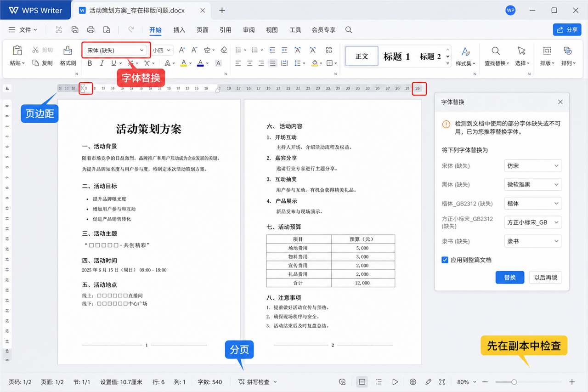Click the clear formatting eraser icon
Image resolution: width=588 pixels, height=392 pixels.
pyautogui.click(x=224, y=50)
